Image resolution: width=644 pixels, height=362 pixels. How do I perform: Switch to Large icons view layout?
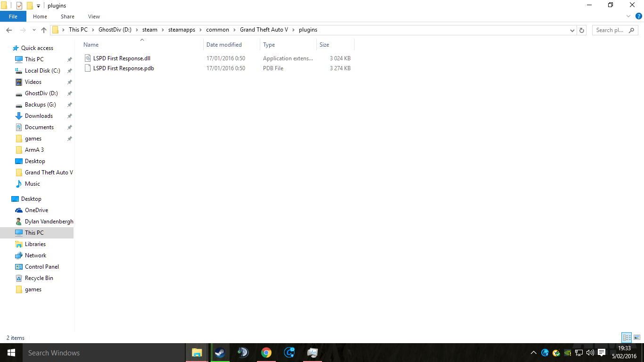637,337
